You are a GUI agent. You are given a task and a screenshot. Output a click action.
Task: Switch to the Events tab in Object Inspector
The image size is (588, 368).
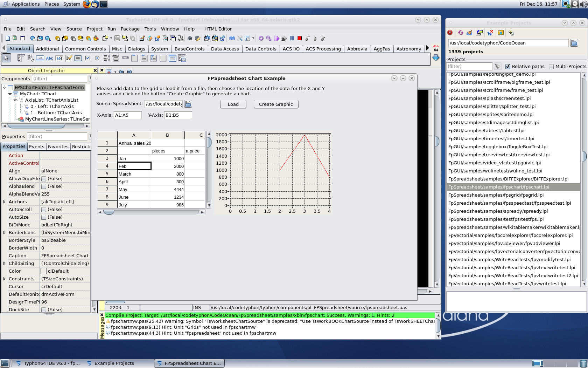click(x=36, y=147)
